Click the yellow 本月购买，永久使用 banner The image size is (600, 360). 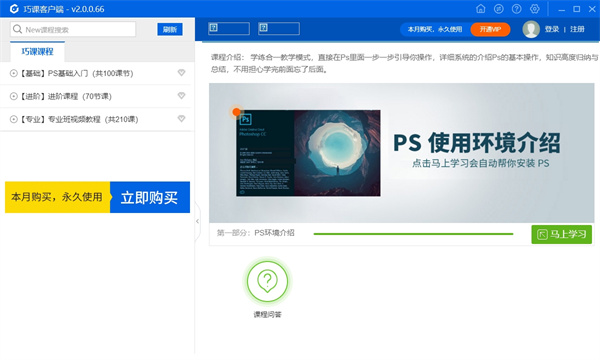tap(57, 197)
